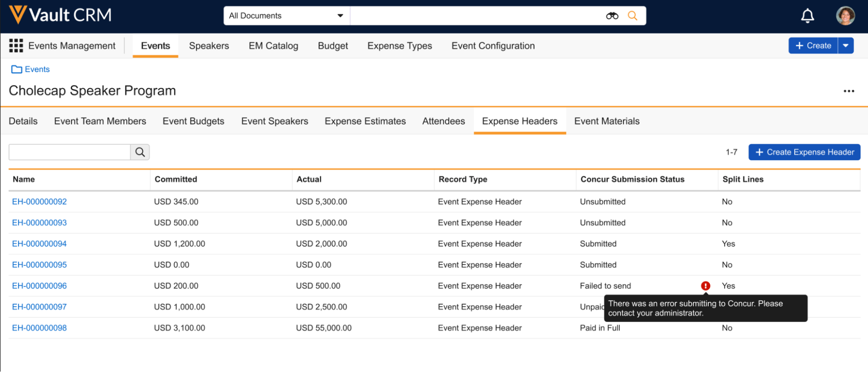Open the Events Management app grid icon
868x372 pixels.
point(16,46)
